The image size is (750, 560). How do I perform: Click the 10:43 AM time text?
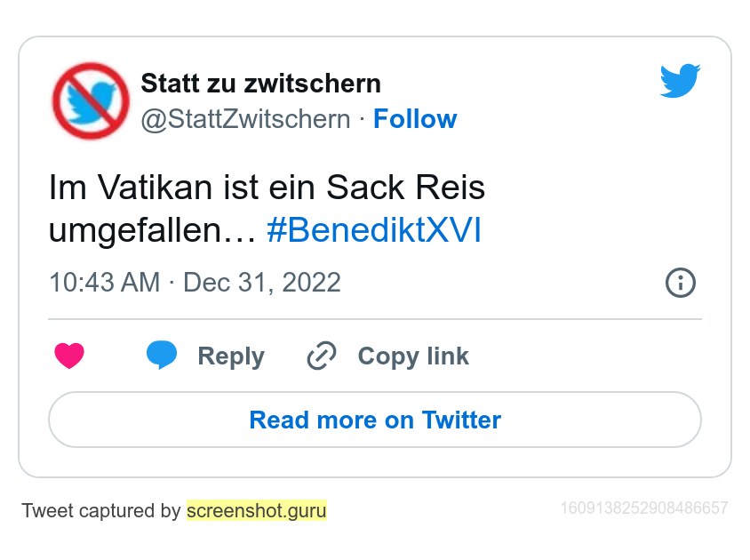tap(104, 283)
